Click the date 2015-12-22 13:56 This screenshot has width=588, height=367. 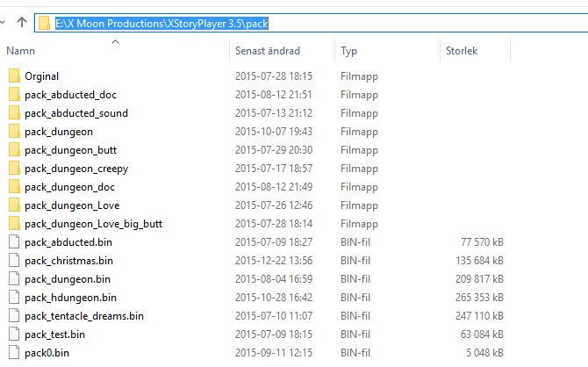click(x=274, y=261)
